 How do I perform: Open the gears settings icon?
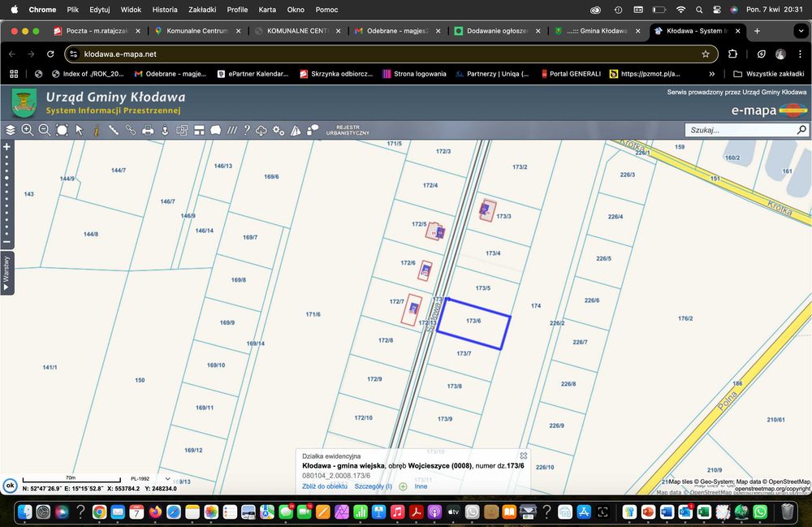coord(279,131)
